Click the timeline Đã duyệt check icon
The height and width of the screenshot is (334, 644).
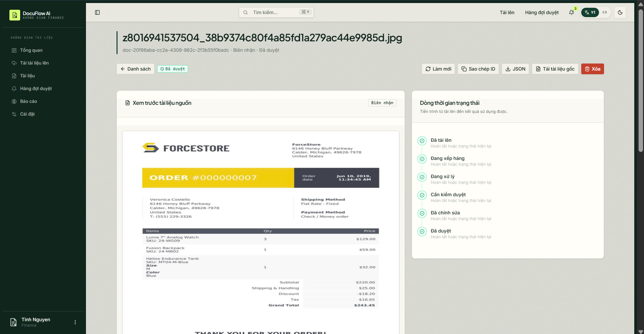422,232
